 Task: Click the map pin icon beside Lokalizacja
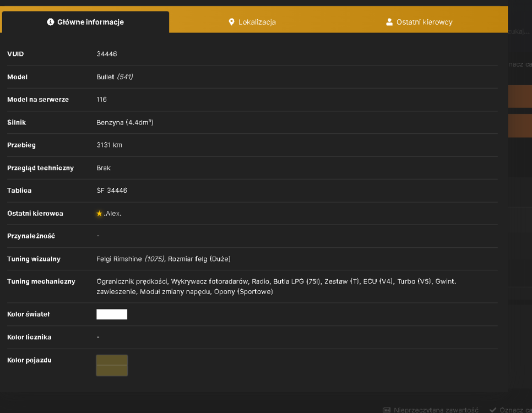(x=231, y=22)
